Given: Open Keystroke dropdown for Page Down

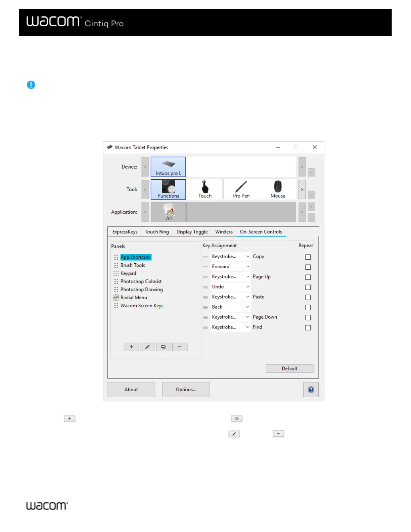Looking at the screenshot, I should pos(231,317).
